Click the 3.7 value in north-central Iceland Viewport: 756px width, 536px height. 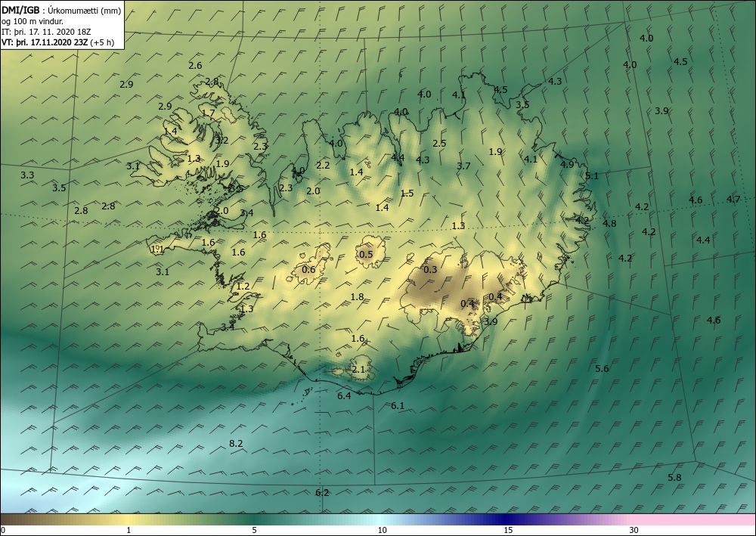click(463, 166)
